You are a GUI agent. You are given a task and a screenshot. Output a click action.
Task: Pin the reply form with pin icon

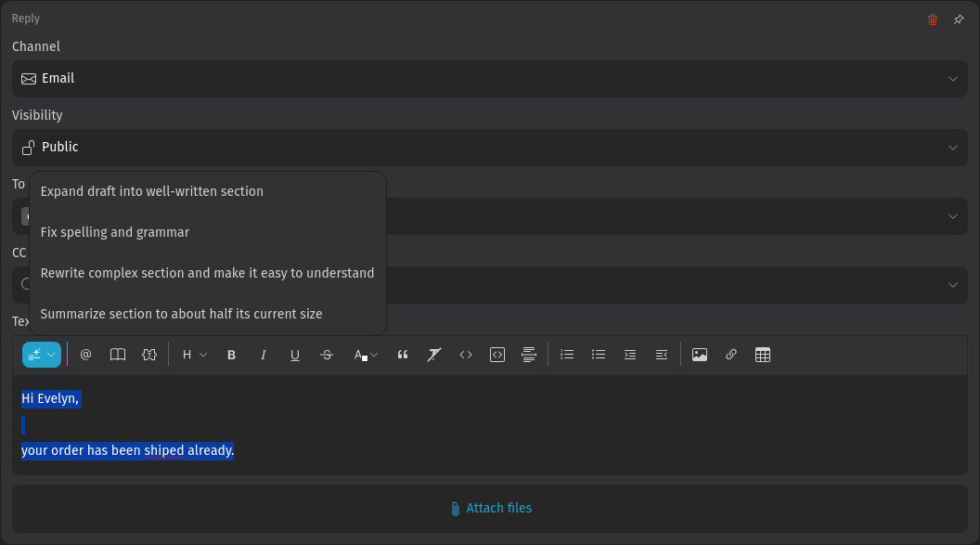point(959,19)
